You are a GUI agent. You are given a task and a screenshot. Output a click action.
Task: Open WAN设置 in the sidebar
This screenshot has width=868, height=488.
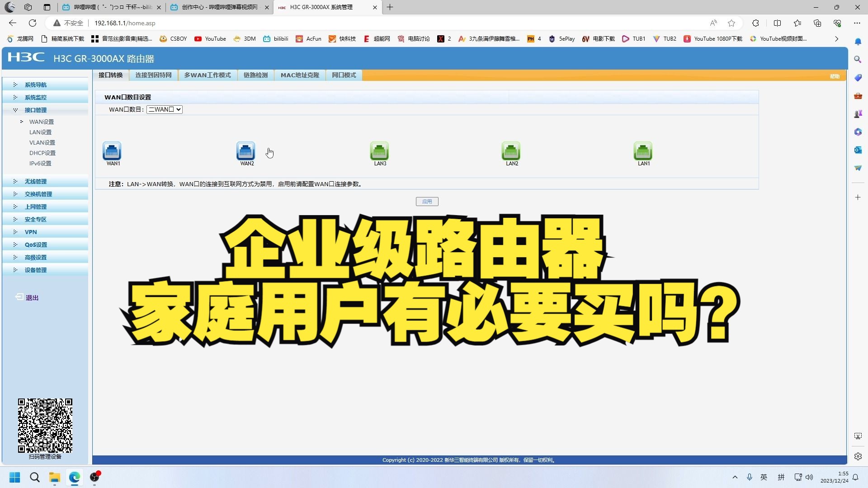[x=42, y=122]
